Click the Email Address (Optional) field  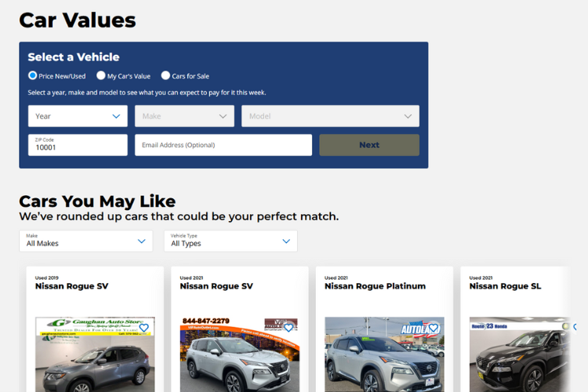click(x=223, y=145)
